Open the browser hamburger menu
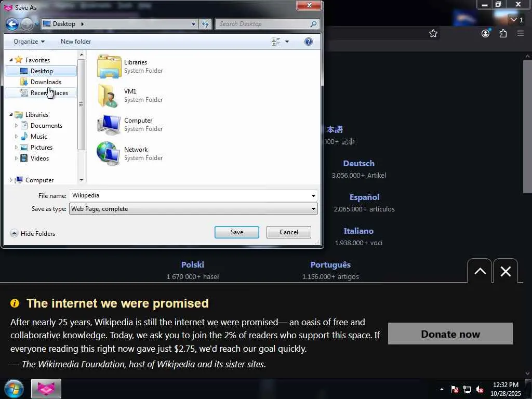Viewport: 532px width, 399px height. pyautogui.click(x=521, y=33)
